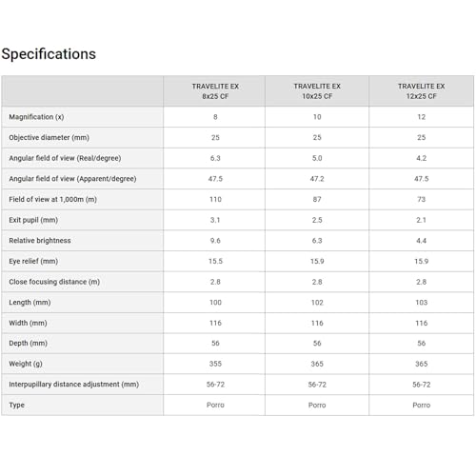The height and width of the screenshot is (476, 476).
Task: Click the Interpupillary distance adjustment (mm) label
Action: (x=73, y=385)
